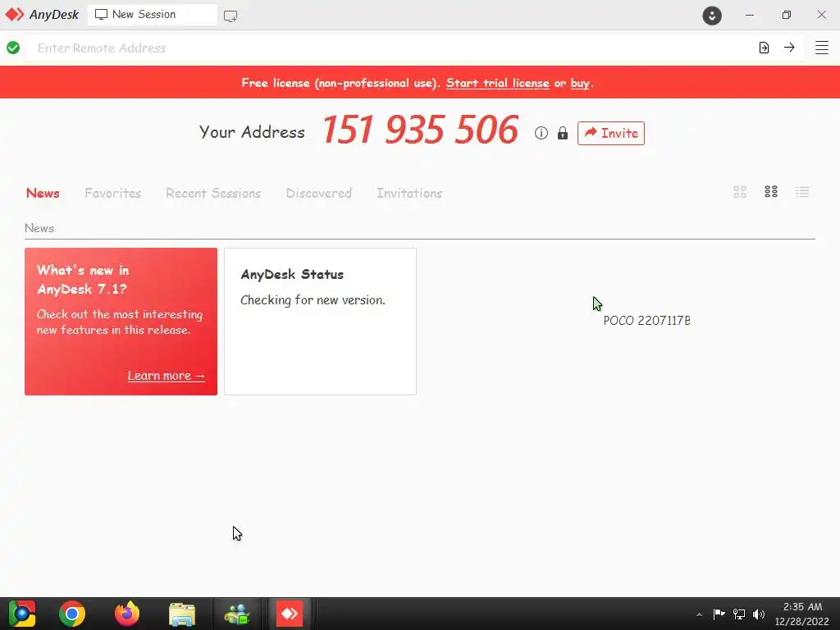
Task: Click the POCO 2207117B label
Action: [646, 321]
